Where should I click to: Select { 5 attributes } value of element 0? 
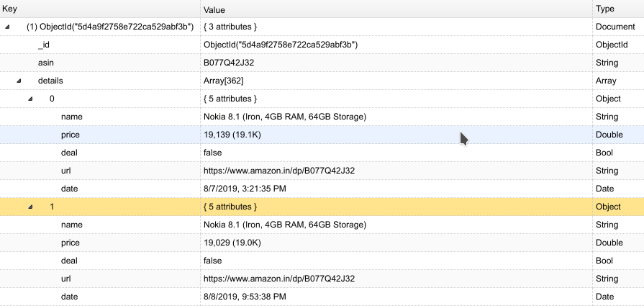tap(230, 99)
